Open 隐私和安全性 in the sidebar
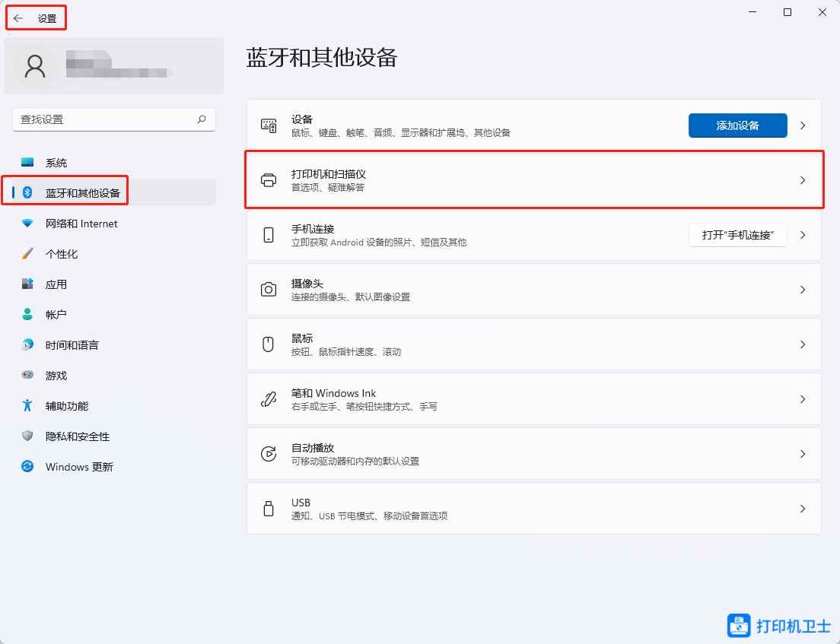Image resolution: width=840 pixels, height=644 pixels. [114, 436]
